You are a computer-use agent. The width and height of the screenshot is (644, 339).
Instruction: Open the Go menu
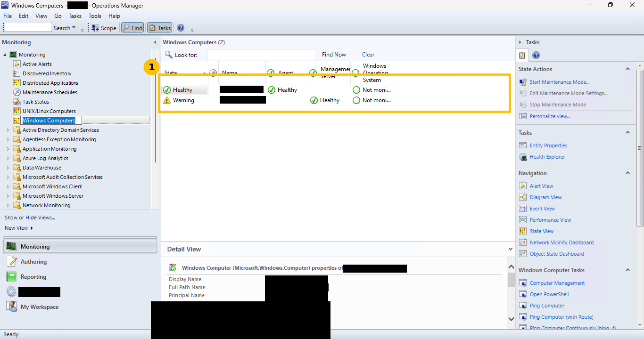[58, 16]
